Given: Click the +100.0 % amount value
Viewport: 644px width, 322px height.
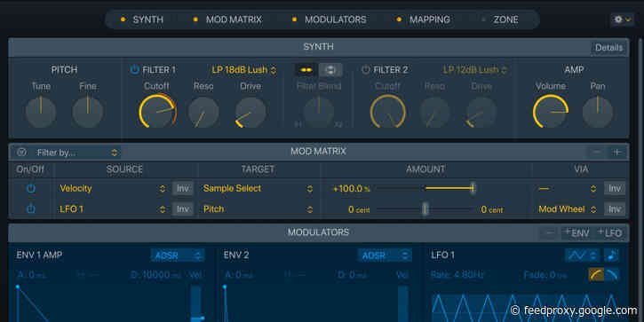Looking at the screenshot, I should (x=351, y=189).
